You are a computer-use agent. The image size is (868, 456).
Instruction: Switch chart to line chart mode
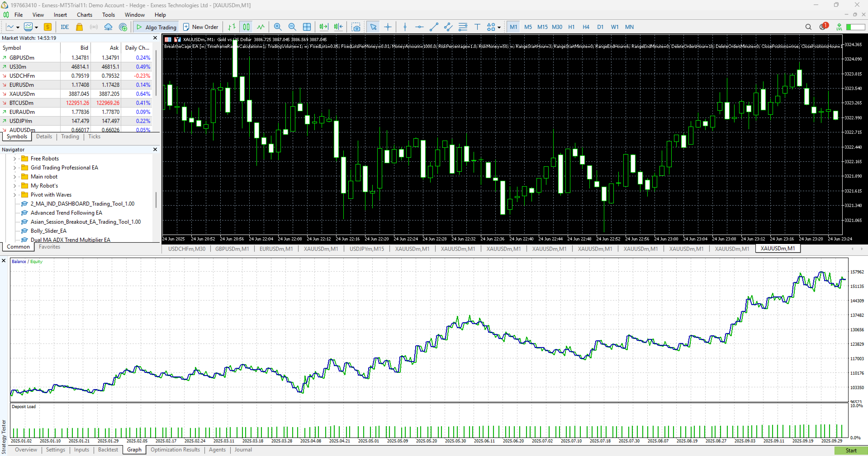[261, 27]
